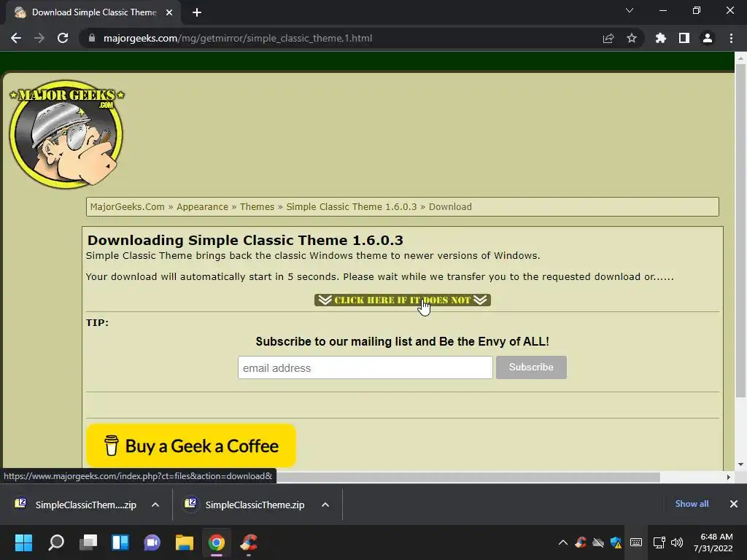
Task: Close the Download Simple Classic Theme tab
Action: point(169,12)
